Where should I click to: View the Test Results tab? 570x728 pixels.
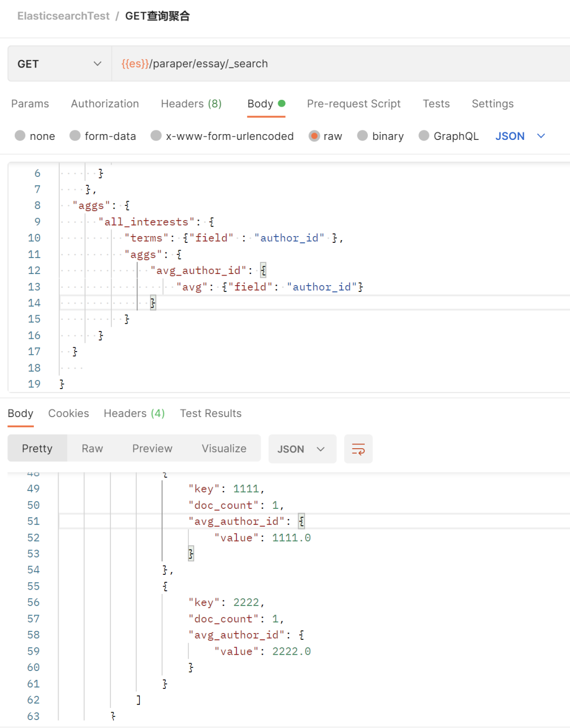click(211, 413)
